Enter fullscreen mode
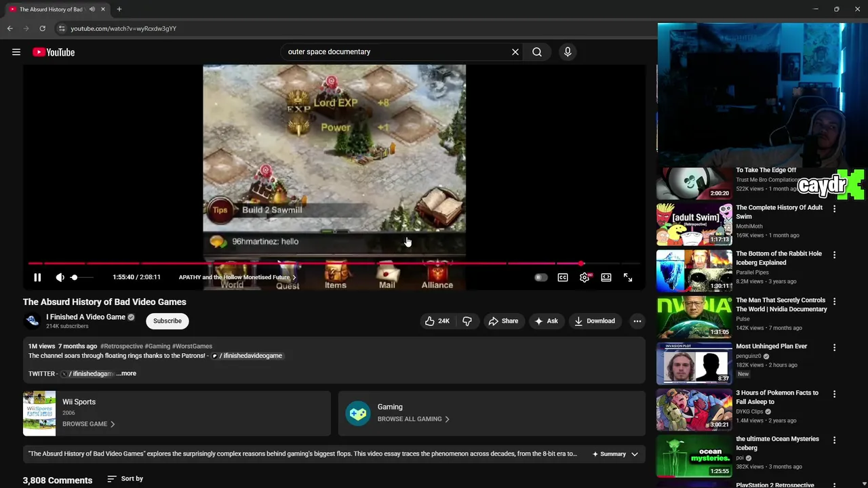Screen dimensions: 868x488 click(x=628, y=277)
